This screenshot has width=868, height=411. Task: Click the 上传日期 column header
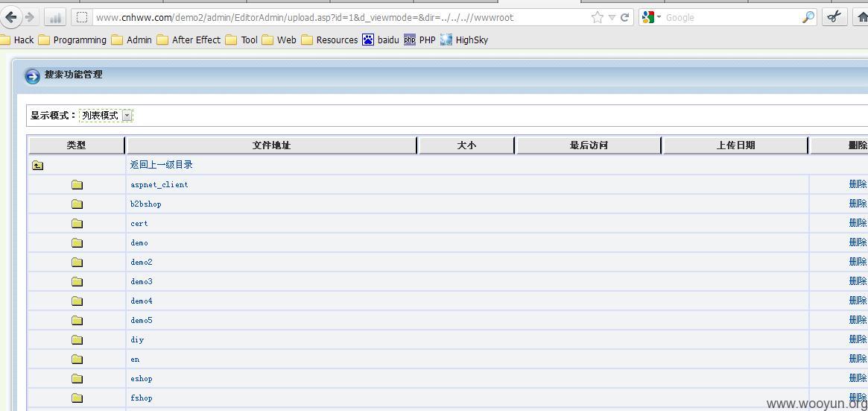(x=735, y=145)
